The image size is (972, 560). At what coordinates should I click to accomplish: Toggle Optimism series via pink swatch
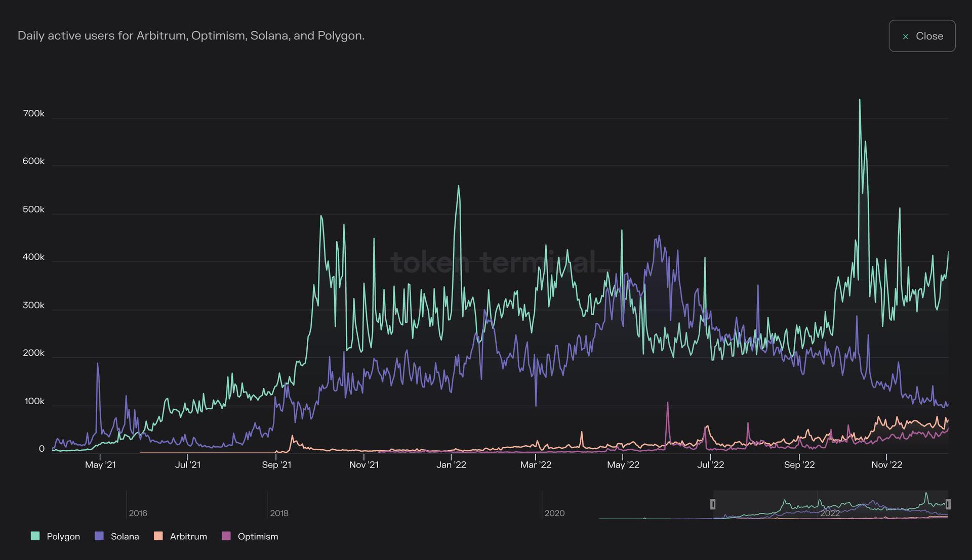coord(226,536)
